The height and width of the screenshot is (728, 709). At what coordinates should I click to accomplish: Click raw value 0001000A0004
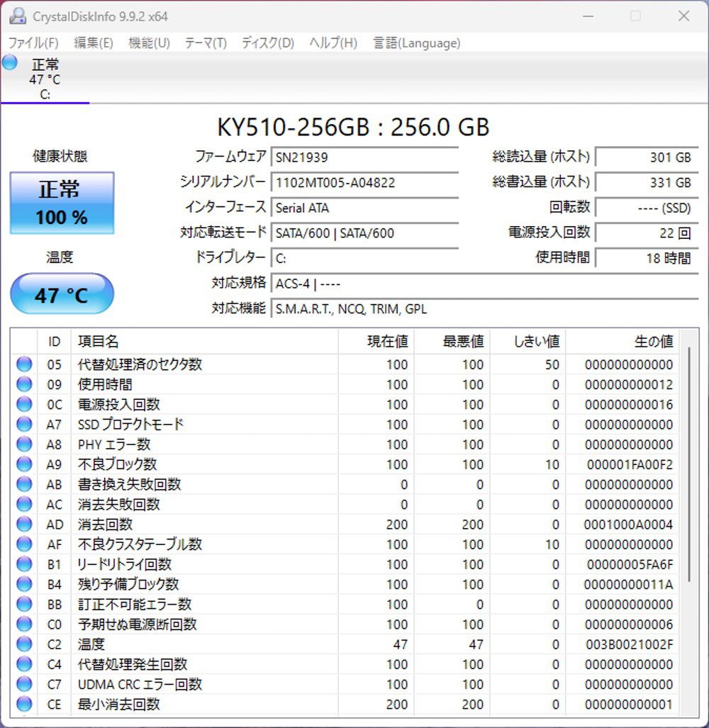pos(628,525)
